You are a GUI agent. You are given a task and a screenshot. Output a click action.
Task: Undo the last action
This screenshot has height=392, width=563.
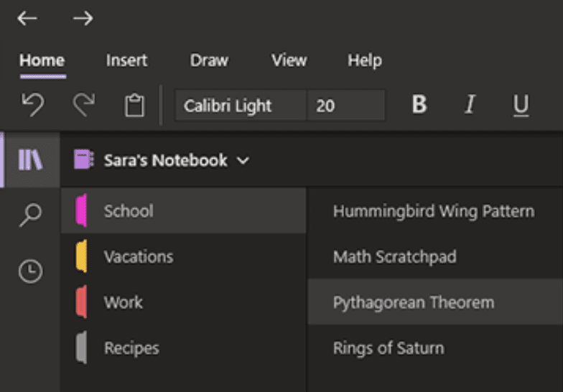(x=33, y=105)
